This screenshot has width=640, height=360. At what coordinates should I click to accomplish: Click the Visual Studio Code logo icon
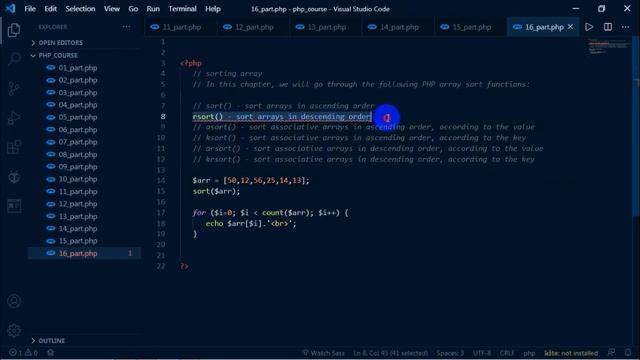click(10, 9)
